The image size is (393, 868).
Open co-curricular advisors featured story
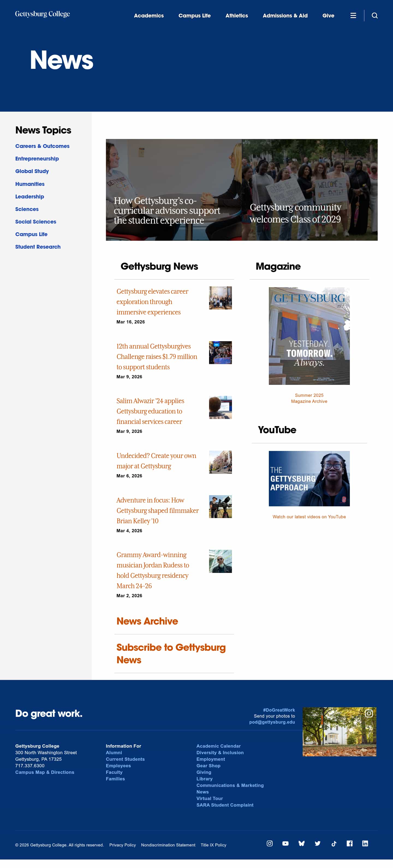[174, 190]
